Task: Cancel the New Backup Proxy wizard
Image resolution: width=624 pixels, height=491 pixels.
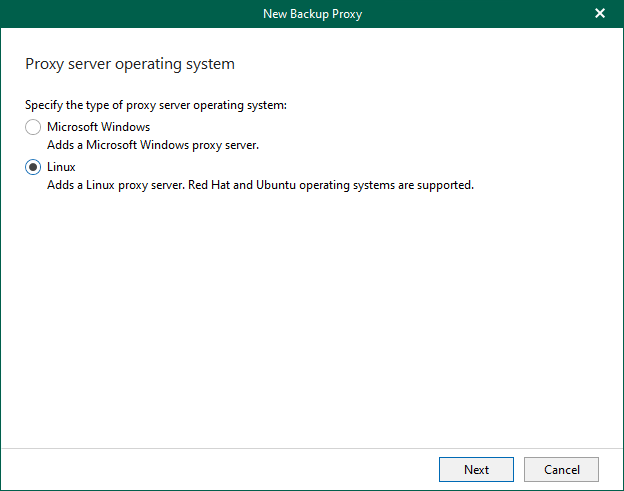Action: coord(561,469)
